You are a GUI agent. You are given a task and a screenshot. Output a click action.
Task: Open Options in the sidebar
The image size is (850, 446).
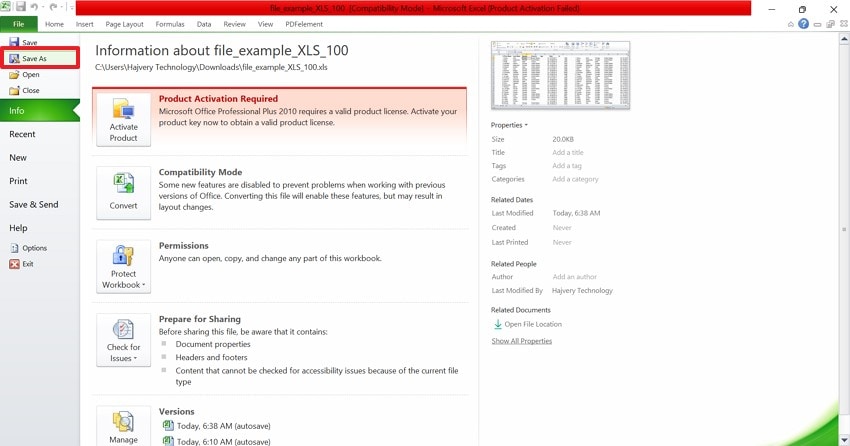28,248
